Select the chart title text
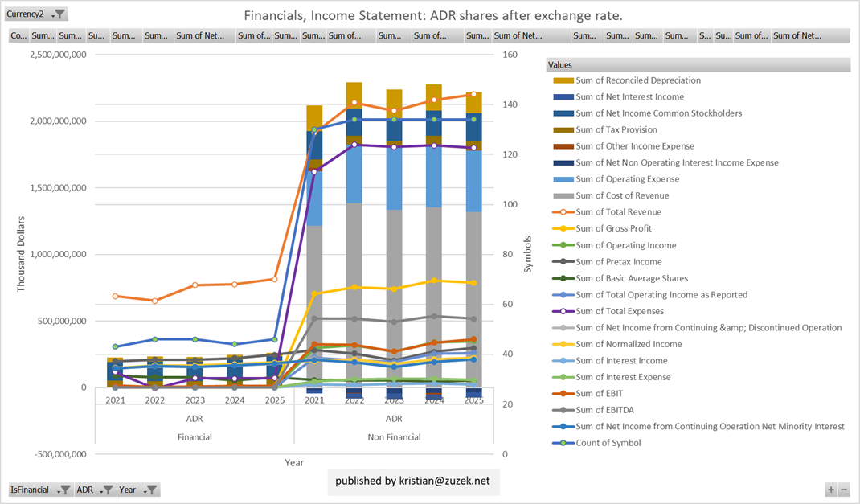The width and height of the screenshot is (860, 504). (433, 15)
